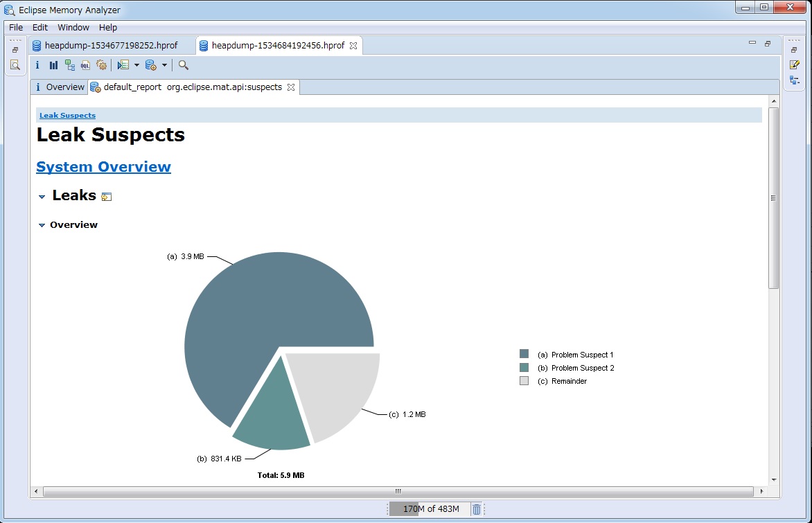The image size is (812, 523).
Task: Switch to heapdump-1534677198252.hprof tab
Action: click(111, 46)
